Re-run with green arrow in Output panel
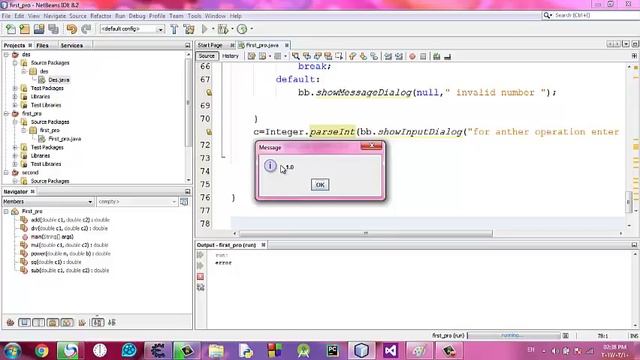The width and height of the screenshot is (640, 360). pyautogui.click(x=200, y=255)
